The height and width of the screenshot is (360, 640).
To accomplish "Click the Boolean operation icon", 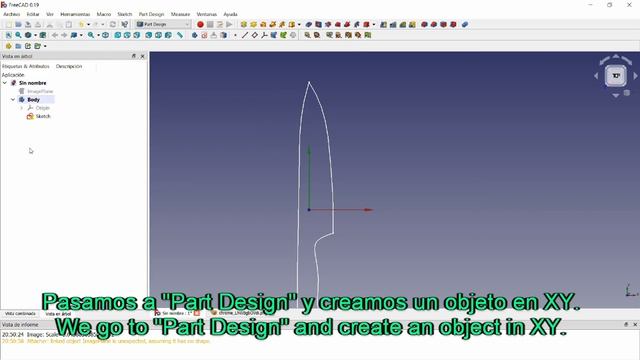I will (464, 24).
